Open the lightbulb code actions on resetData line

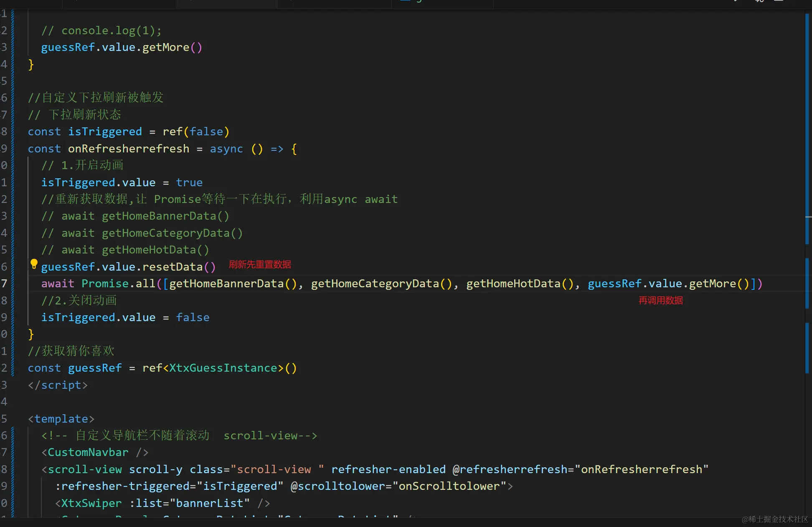[34, 264]
